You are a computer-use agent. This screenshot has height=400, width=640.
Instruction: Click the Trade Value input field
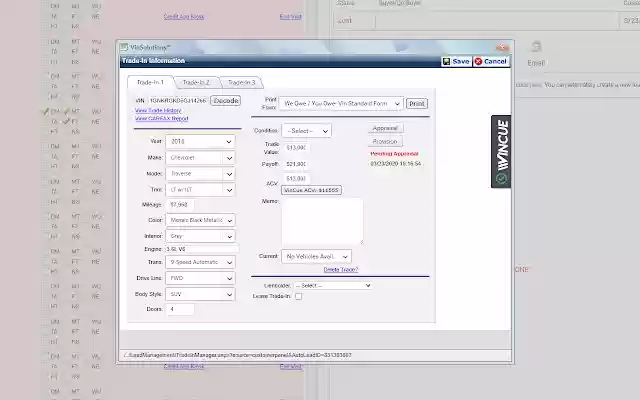(x=296, y=148)
